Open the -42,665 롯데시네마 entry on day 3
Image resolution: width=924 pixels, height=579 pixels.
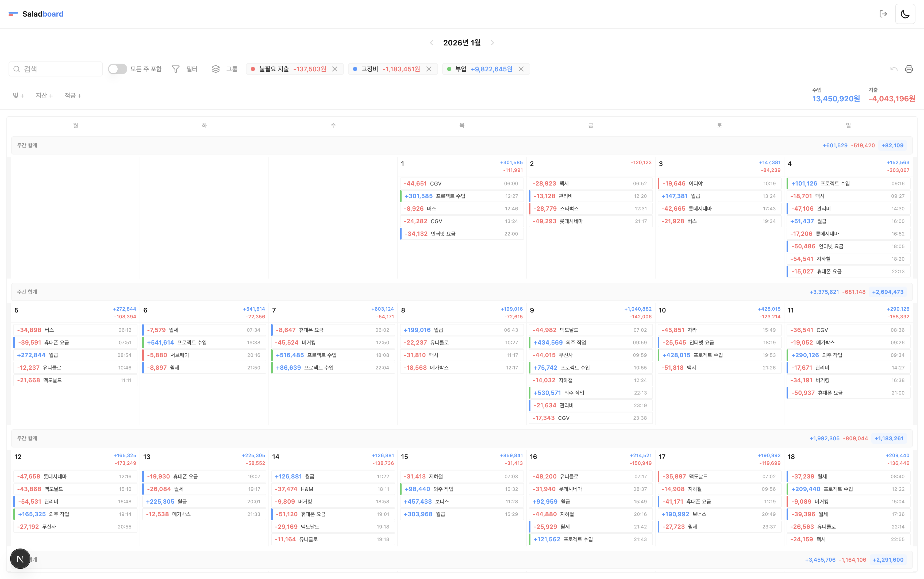[x=719, y=209]
